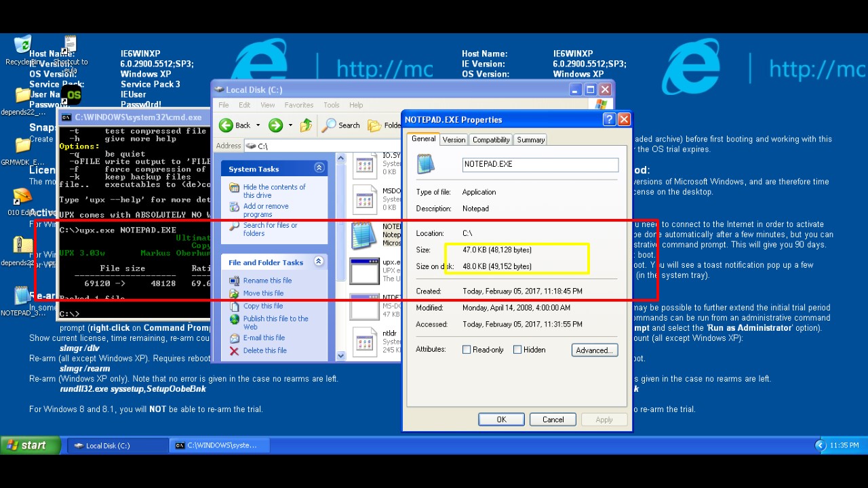Click the task pane scrollbar down arrow
This screenshot has height=488, width=868.
pyautogui.click(x=340, y=356)
